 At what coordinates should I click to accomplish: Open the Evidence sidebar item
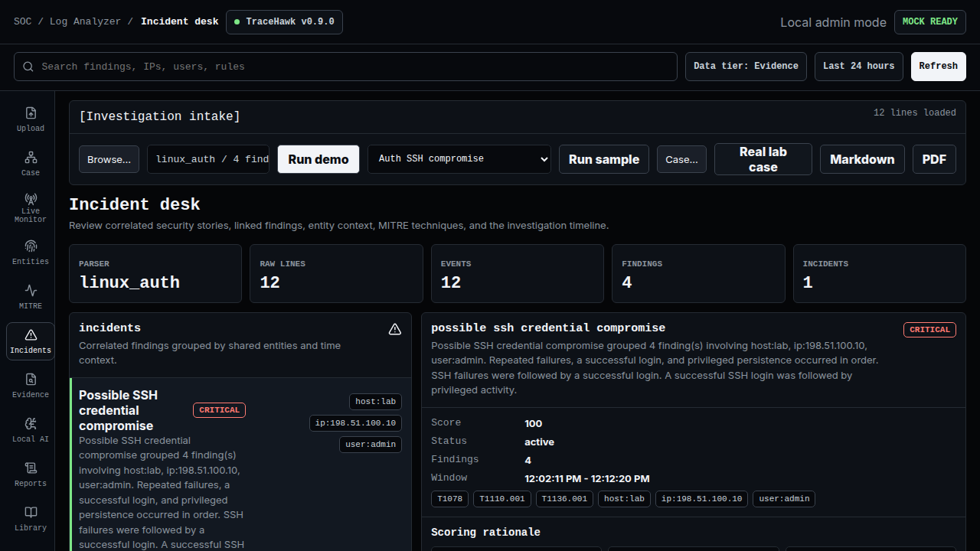(x=31, y=385)
